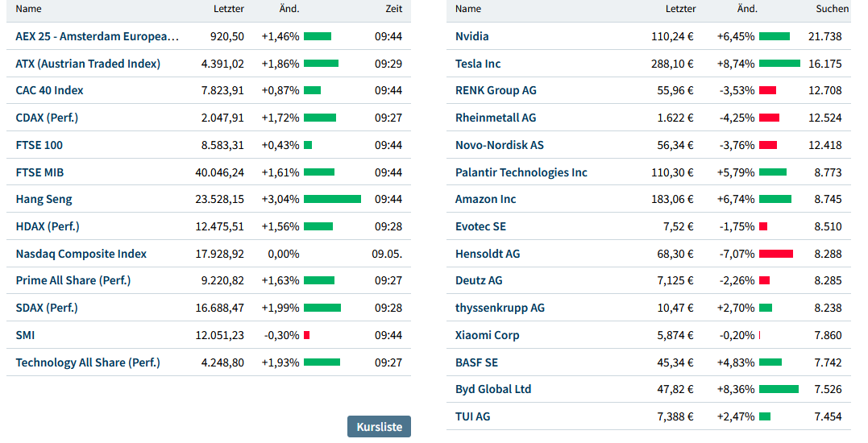The width and height of the screenshot is (868, 443).
Task: Open Deutz AG stock link
Action: click(x=479, y=280)
